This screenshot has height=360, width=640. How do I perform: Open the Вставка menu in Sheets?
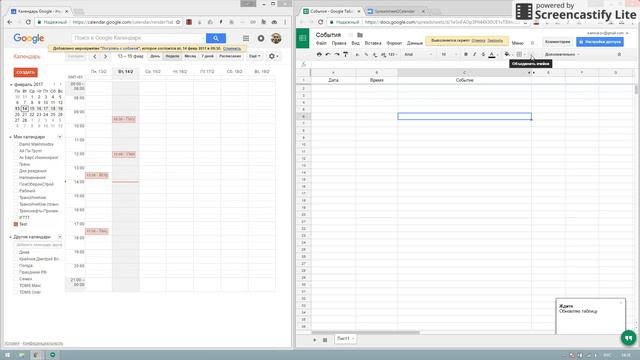pyautogui.click(x=373, y=43)
